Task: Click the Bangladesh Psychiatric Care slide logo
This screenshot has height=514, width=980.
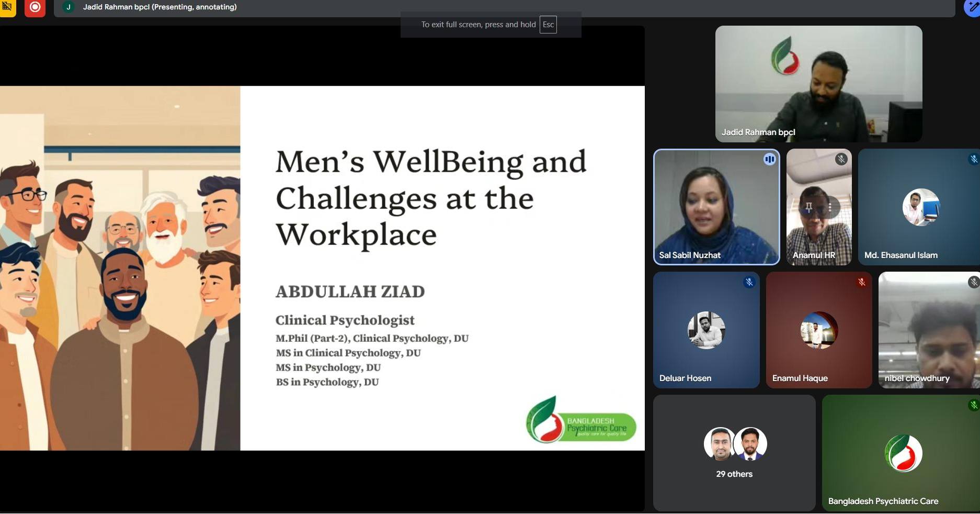Action: [x=580, y=421]
